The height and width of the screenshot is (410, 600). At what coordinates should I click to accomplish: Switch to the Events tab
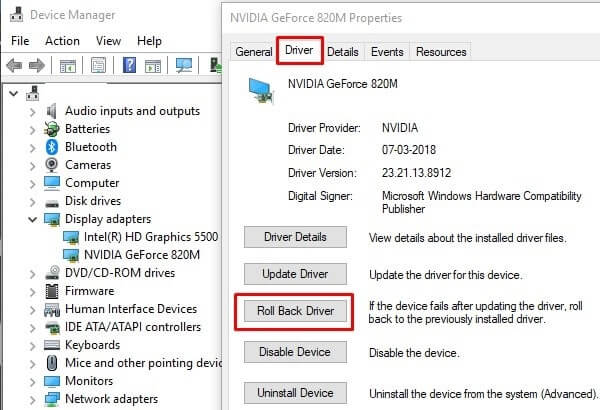(387, 52)
